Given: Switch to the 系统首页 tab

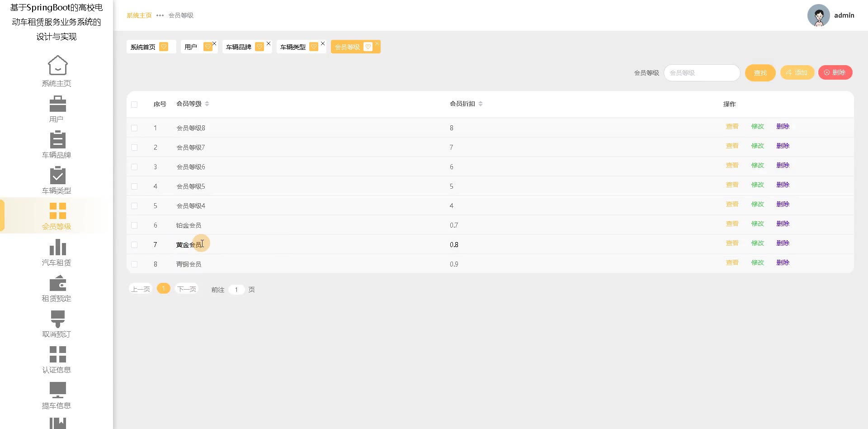Looking at the screenshot, I should [x=151, y=47].
